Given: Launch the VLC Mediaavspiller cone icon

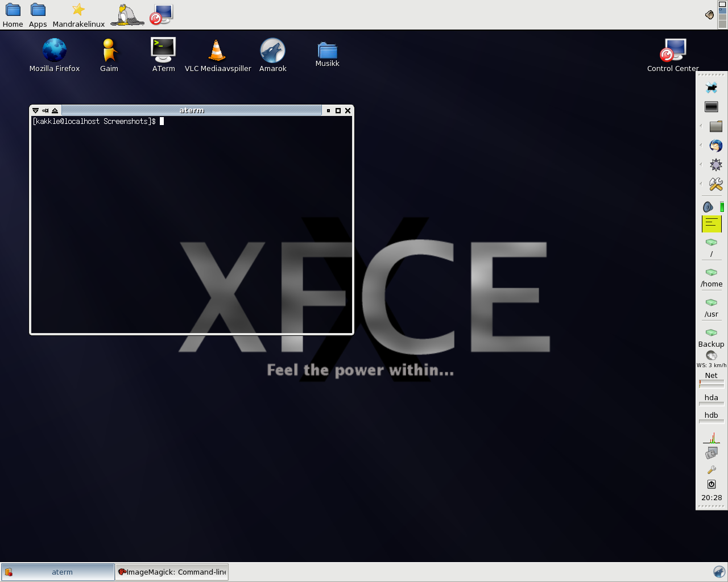Looking at the screenshot, I should pos(217,55).
